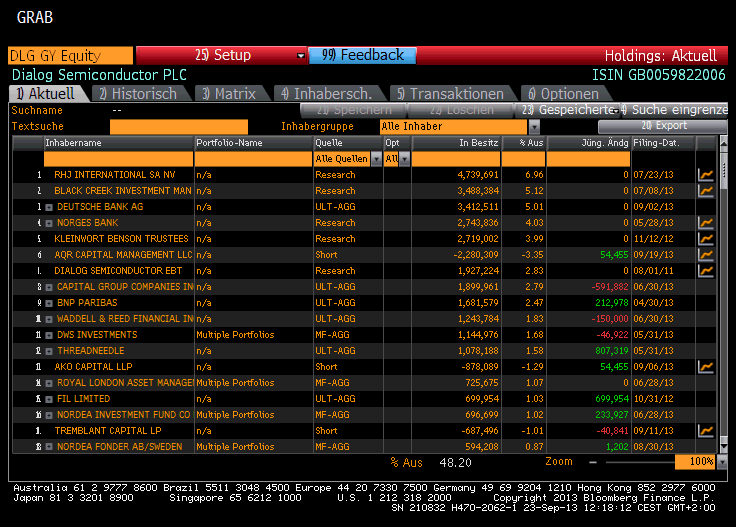Open the Alle Inhaber group dropdown
The width and height of the screenshot is (736, 527).
[x=534, y=127]
